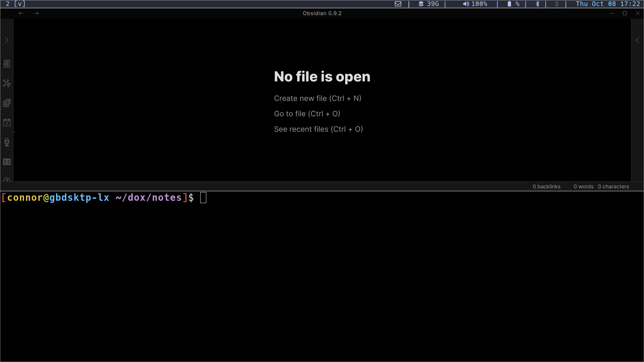Navigate forward with right arrow
644x362 pixels.
tap(37, 13)
